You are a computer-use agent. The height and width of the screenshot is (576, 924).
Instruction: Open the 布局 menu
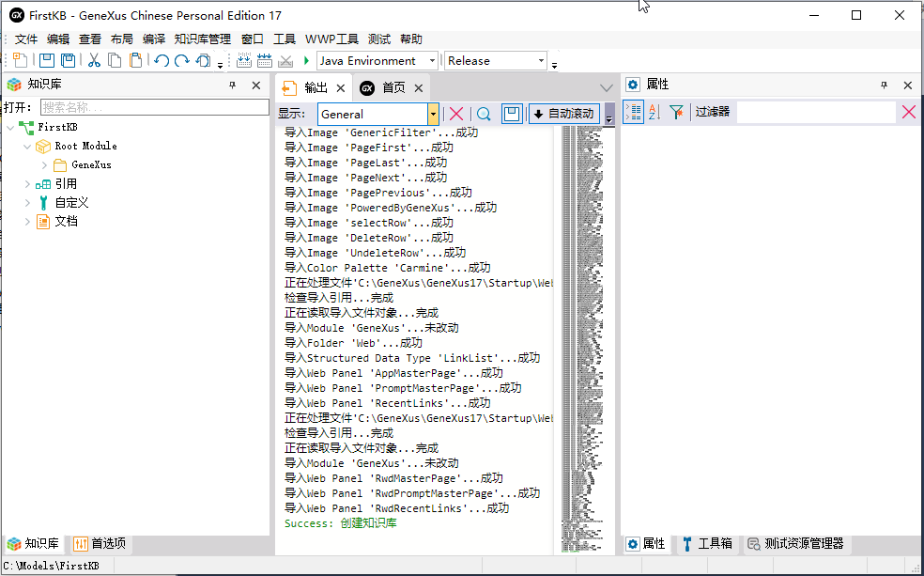point(121,39)
